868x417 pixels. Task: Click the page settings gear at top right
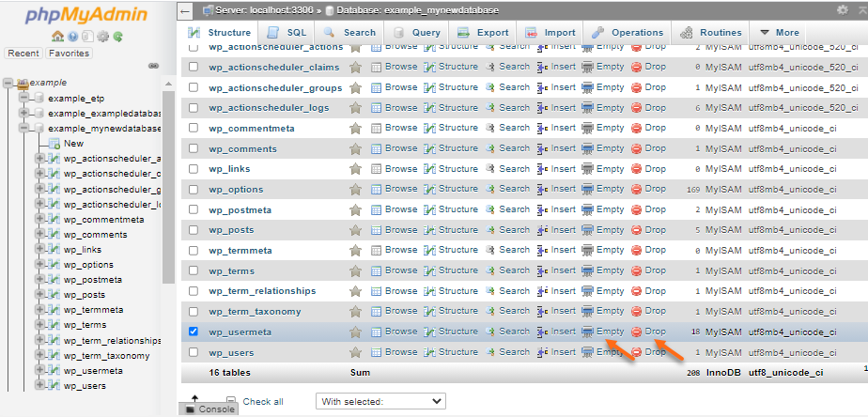(843, 9)
